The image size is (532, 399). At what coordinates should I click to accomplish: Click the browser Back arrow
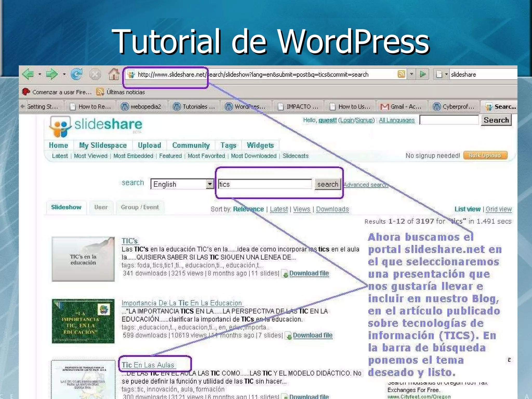(x=28, y=75)
